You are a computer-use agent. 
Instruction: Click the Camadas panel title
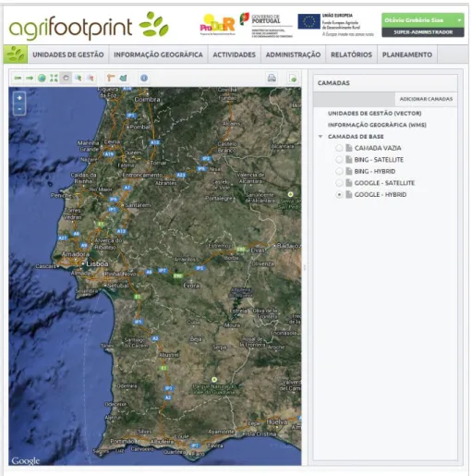[x=333, y=83]
